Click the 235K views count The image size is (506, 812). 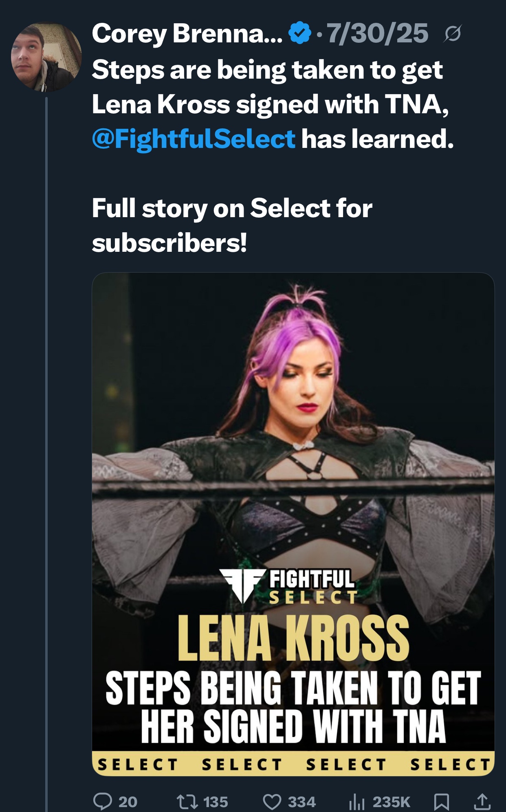click(x=391, y=802)
